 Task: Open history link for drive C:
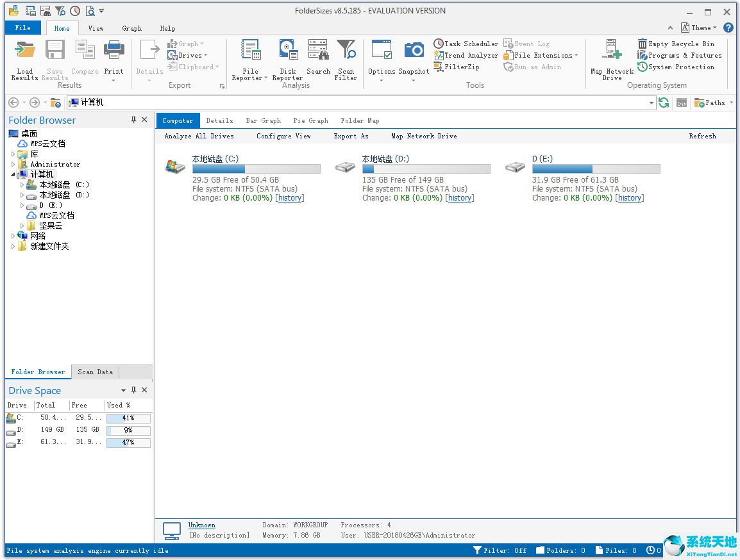pyautogui.click(x=290, y=198)
